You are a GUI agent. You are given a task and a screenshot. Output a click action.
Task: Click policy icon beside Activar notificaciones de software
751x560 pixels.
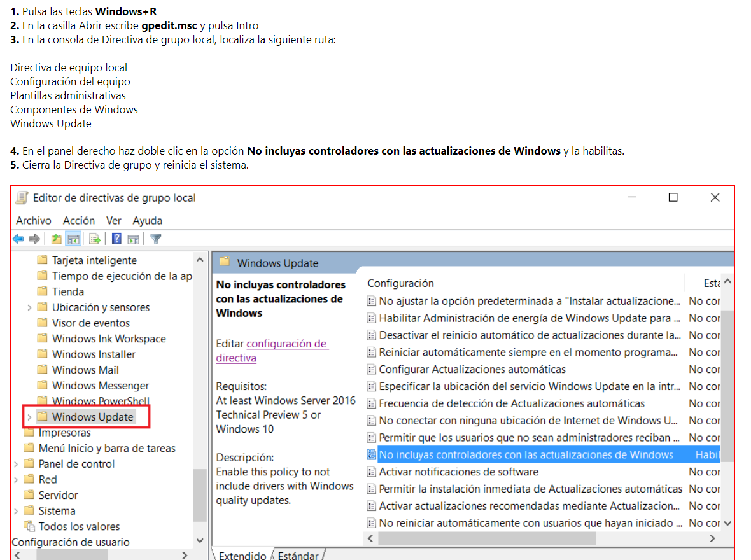coord(371,472)
